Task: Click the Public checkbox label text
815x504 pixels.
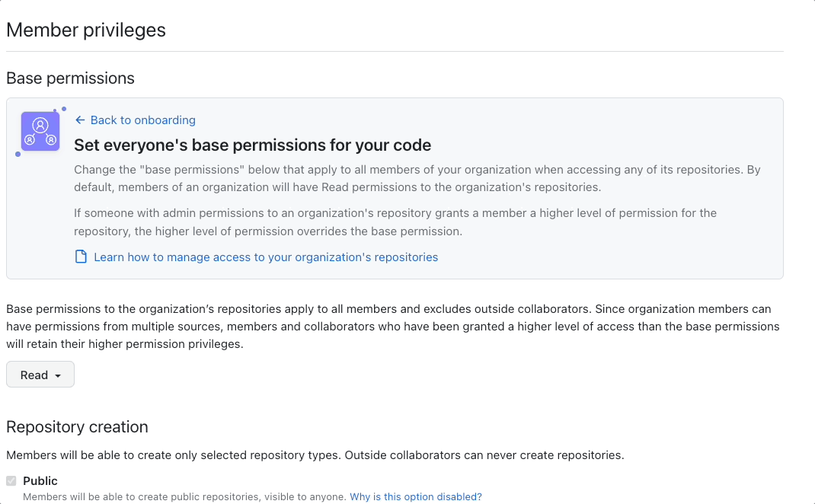Action: (x=42, y=480)
